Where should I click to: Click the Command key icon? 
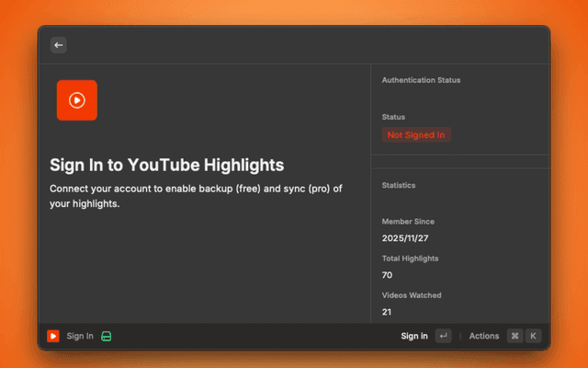[x=514, y=336]
